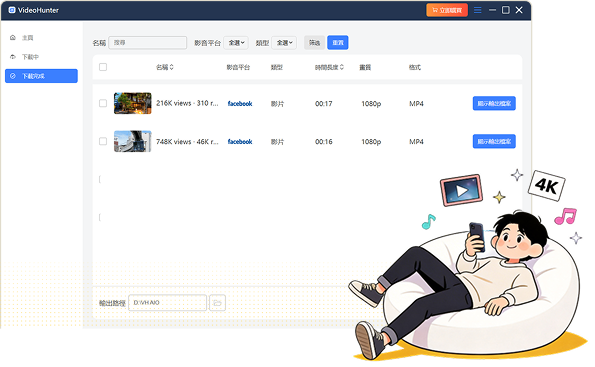Click the duration 00:16
The image size is (595, 367).
click(x=324, y=142)
